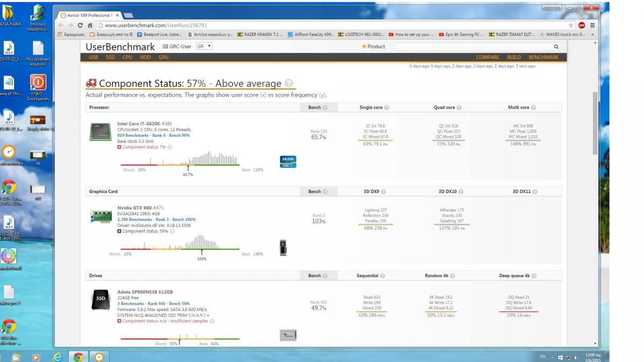Click the help icon next to Multi core
Screen dimensions: 644x362
tap(534, 107)
